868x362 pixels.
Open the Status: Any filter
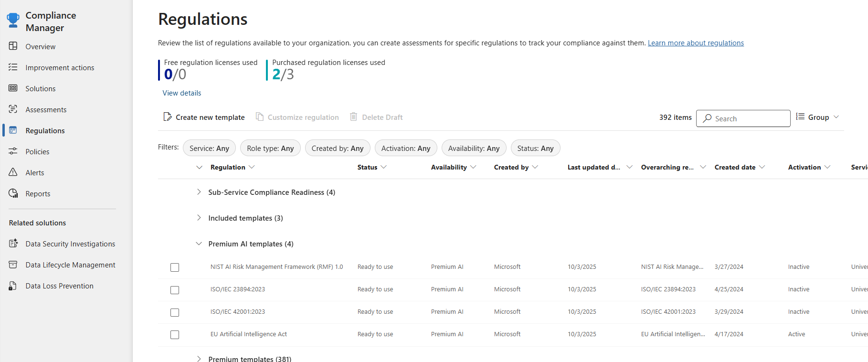click(535, 148)
